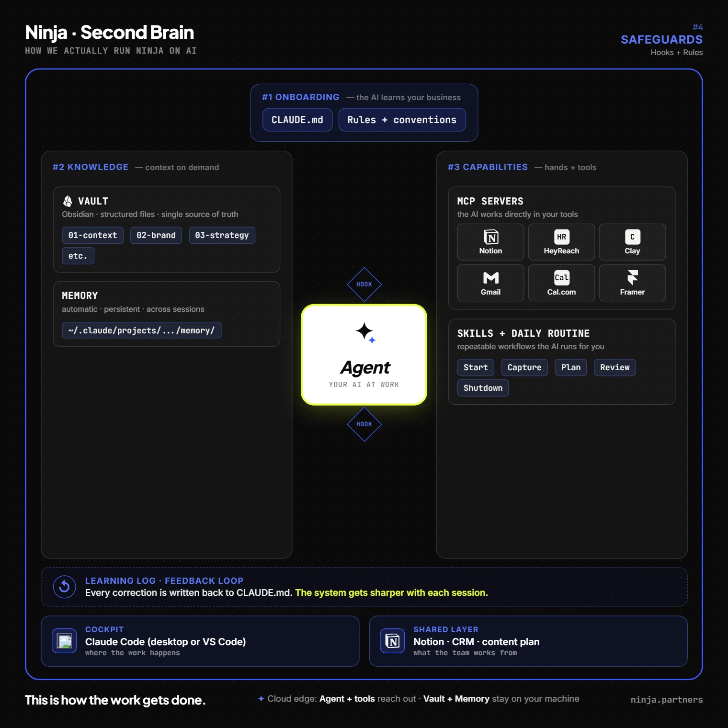This screenshot has width=728, height=728.
Task: Select the Start skill chip
Action: coord(476,367)
